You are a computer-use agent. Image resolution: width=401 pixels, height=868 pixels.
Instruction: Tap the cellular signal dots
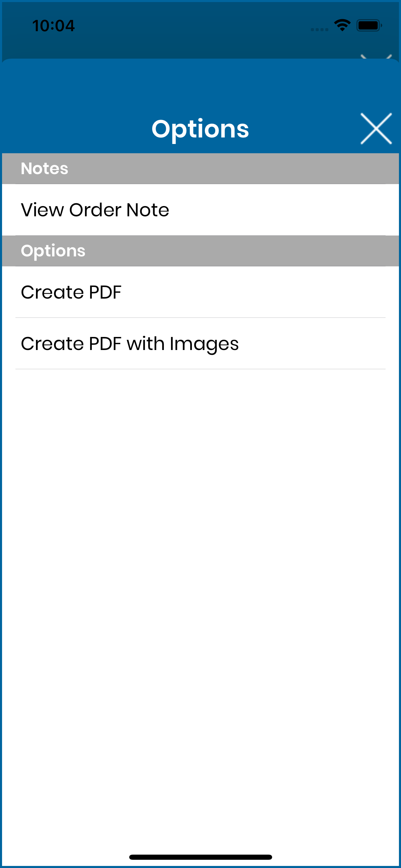(x=319, y=29)
